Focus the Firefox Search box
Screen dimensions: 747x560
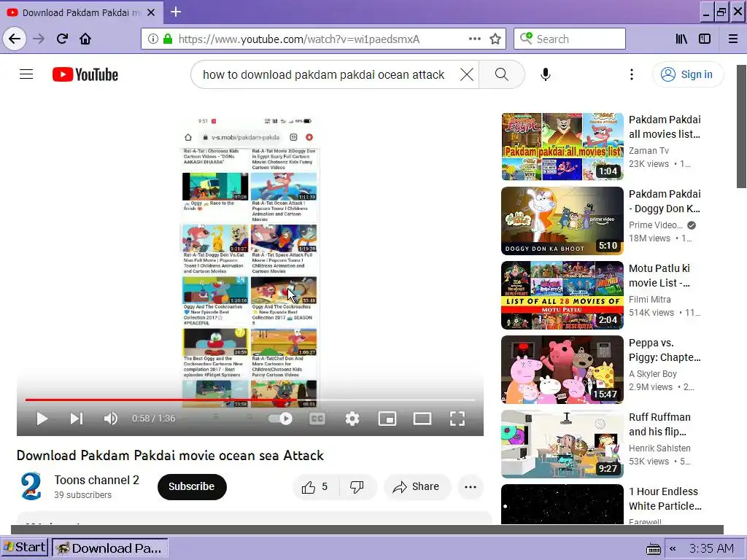point(569,39)
